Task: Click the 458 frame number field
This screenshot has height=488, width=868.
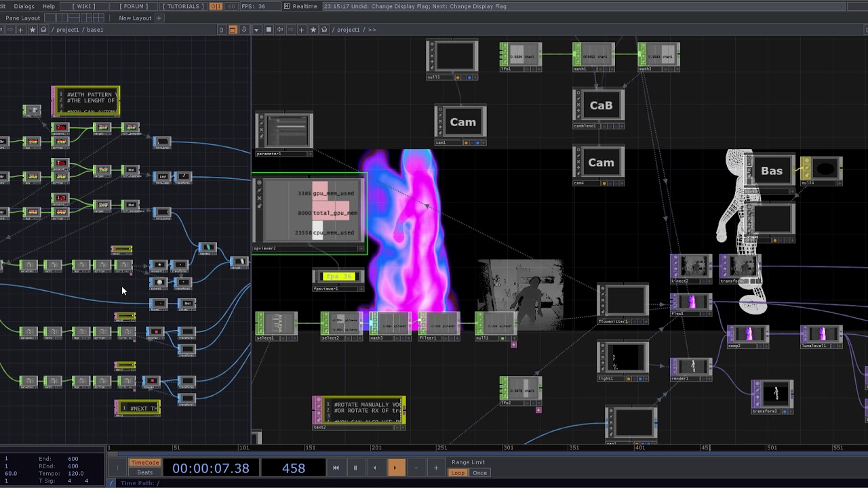Action: (x=293, y=468)
